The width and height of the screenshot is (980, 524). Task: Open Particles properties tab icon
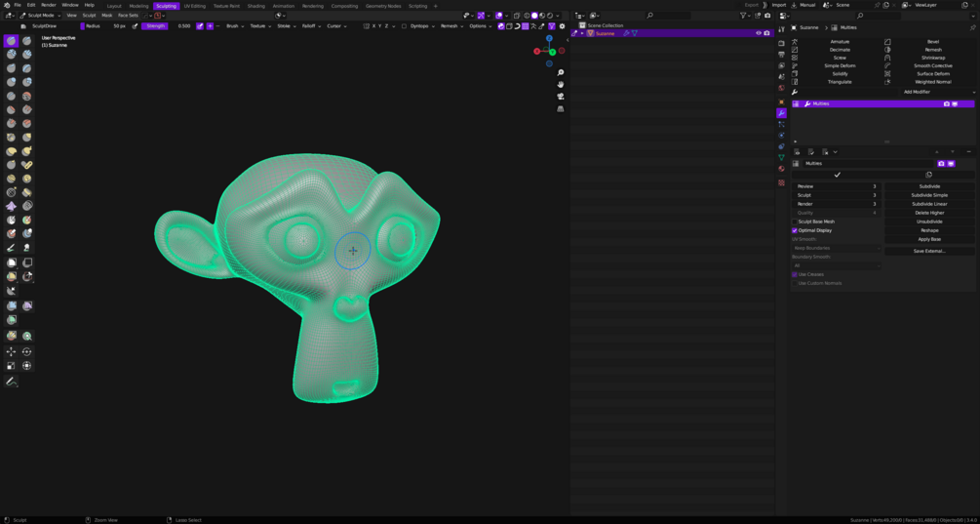point(781,125)
